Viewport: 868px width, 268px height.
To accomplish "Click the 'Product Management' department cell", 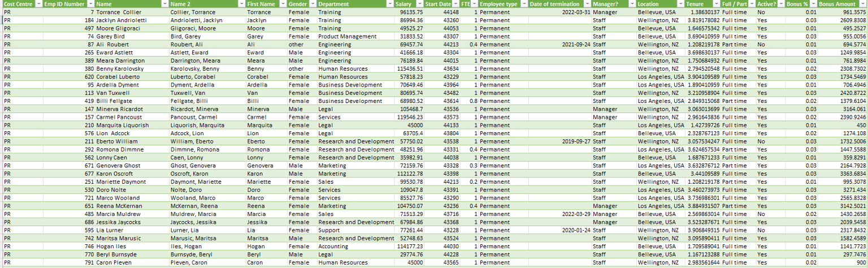I will click(x=355, y=36).
